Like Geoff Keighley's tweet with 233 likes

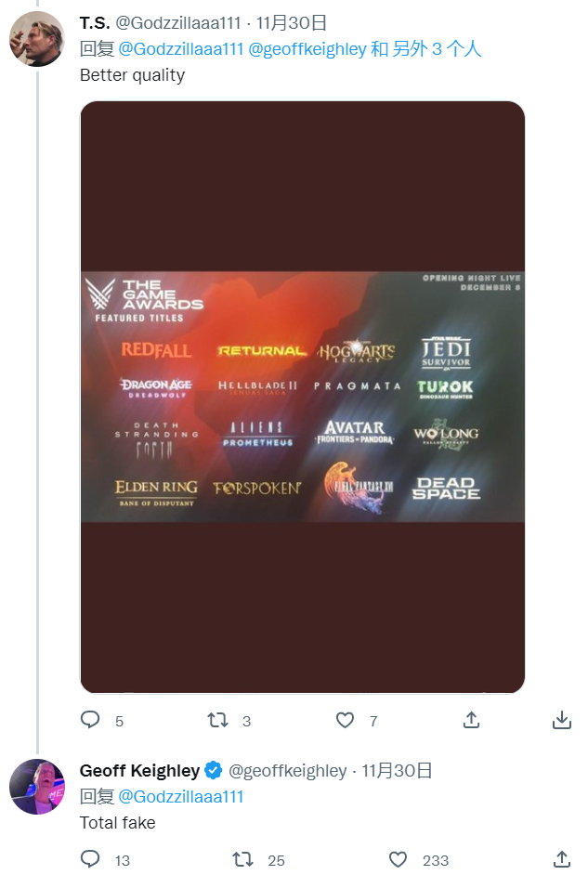click(398, 859)
